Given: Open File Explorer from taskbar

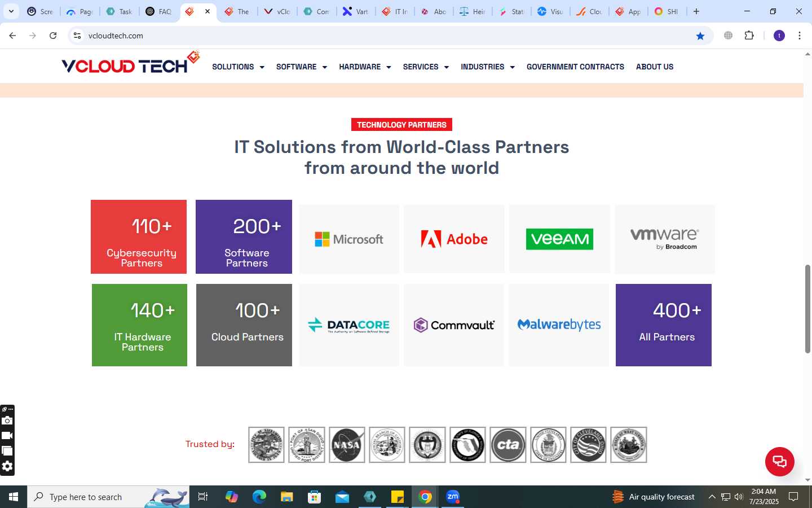Looking at the screenshot, I should (287, 497).
